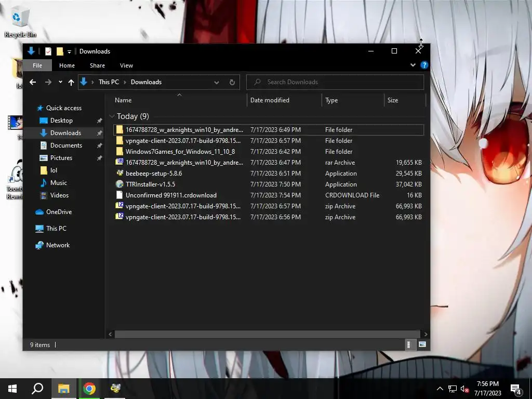Click the Search Downloads field
The width and height of the screenshot is (532, 399).
click(x=335, y=82)
